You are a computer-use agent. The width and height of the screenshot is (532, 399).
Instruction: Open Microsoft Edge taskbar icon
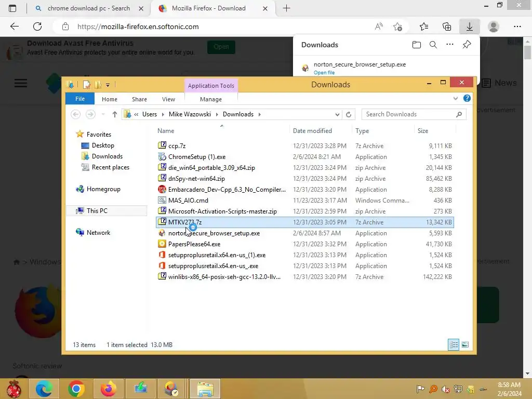44,389
